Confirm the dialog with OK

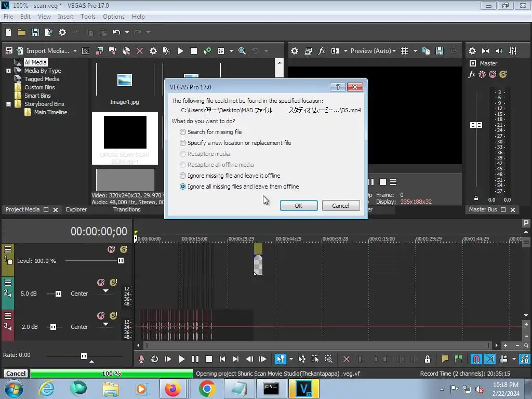[299, 206]
